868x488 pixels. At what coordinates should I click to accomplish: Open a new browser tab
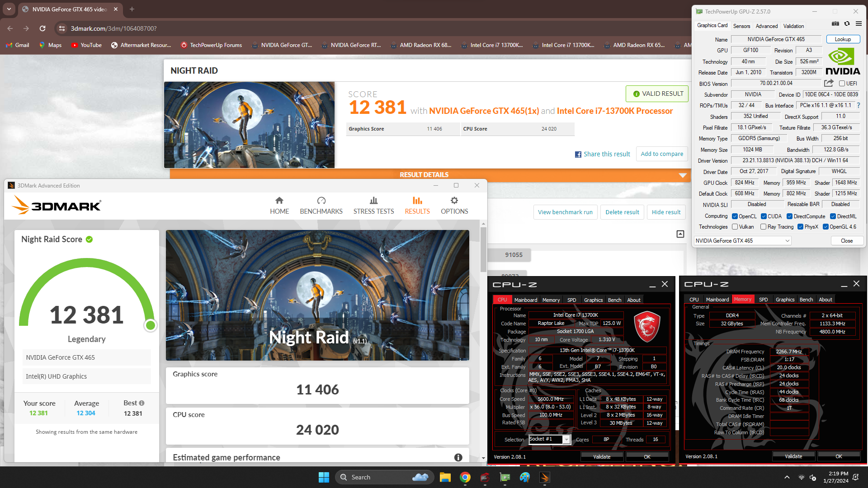[132, 9]
